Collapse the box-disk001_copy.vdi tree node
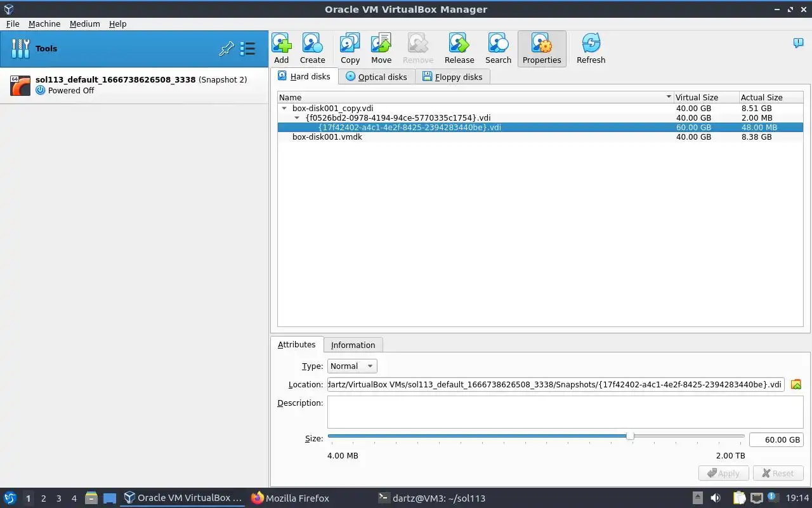The height and width of the screenshot is (508, 812). tap(284, 109)
